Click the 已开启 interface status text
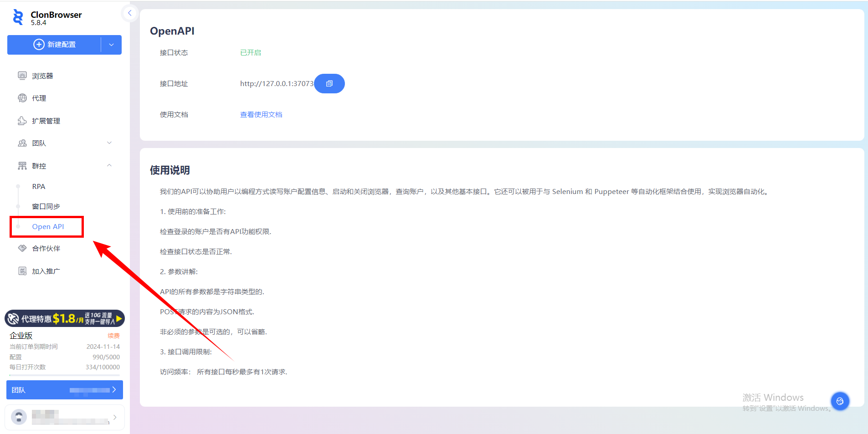This screenshot has width=868, height=434. 251,52
